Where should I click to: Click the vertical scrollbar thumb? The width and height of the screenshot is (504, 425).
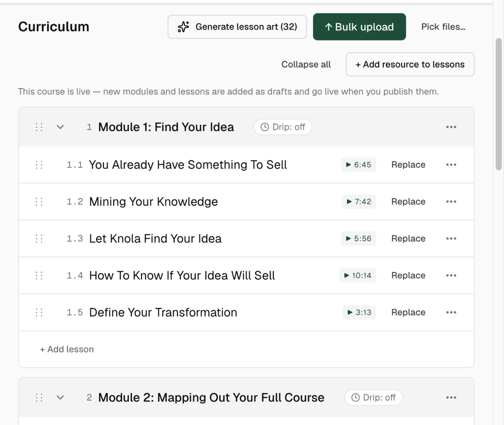[499, 104]
